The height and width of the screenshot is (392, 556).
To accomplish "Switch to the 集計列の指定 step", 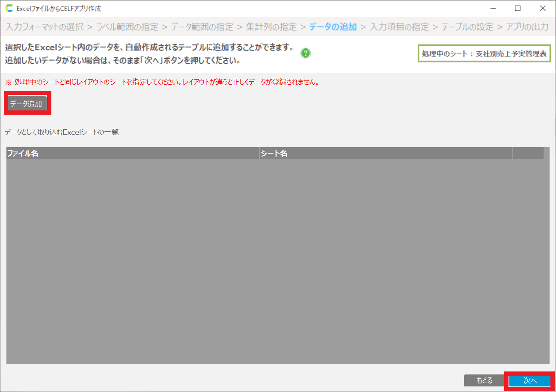I will pyautogui.click(x=271, y=27).
